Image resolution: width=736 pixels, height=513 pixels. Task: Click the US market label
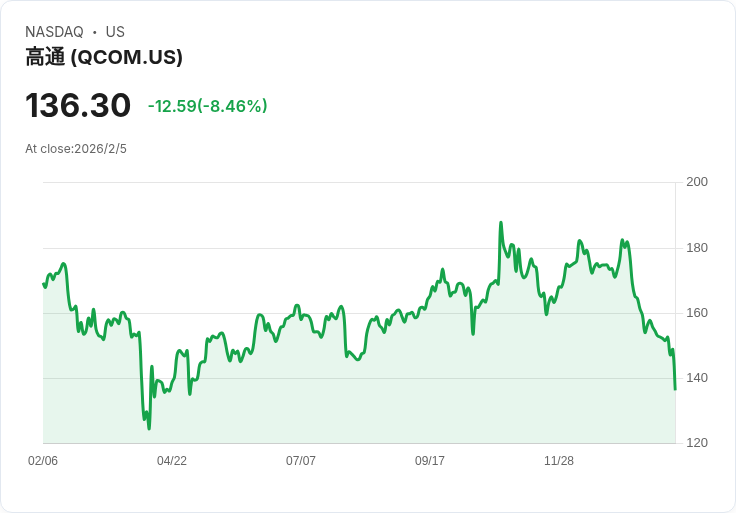pos(115,32)
